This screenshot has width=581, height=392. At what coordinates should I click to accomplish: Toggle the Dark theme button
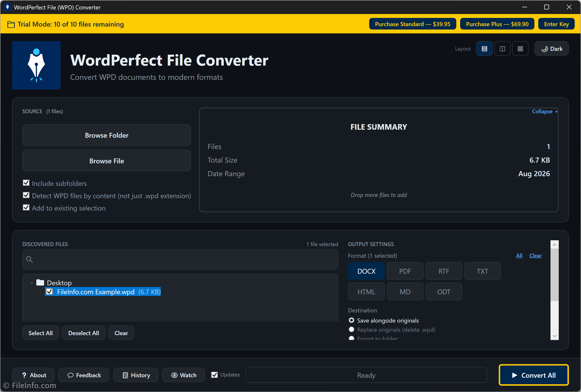pyautogui.click(x=551, y=49)
